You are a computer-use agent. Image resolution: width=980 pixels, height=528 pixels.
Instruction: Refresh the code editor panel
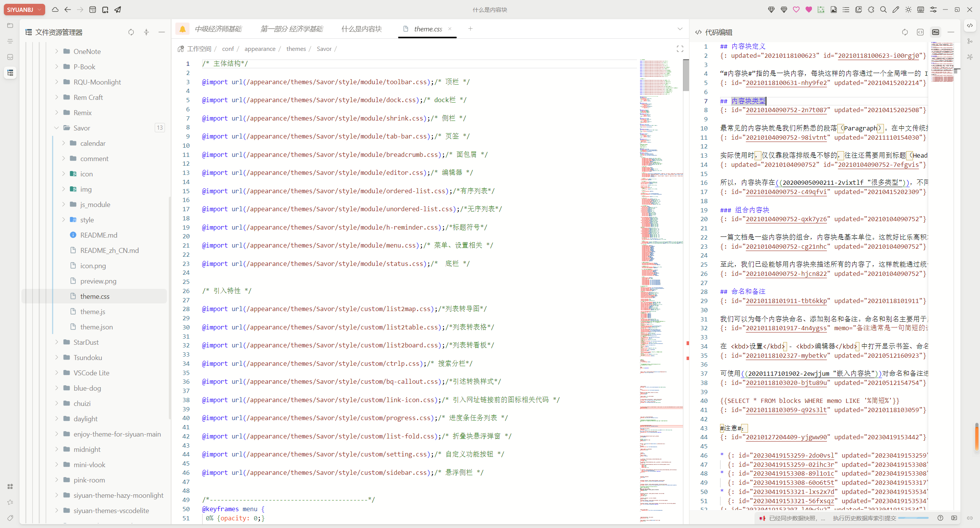tap(905, 32)
